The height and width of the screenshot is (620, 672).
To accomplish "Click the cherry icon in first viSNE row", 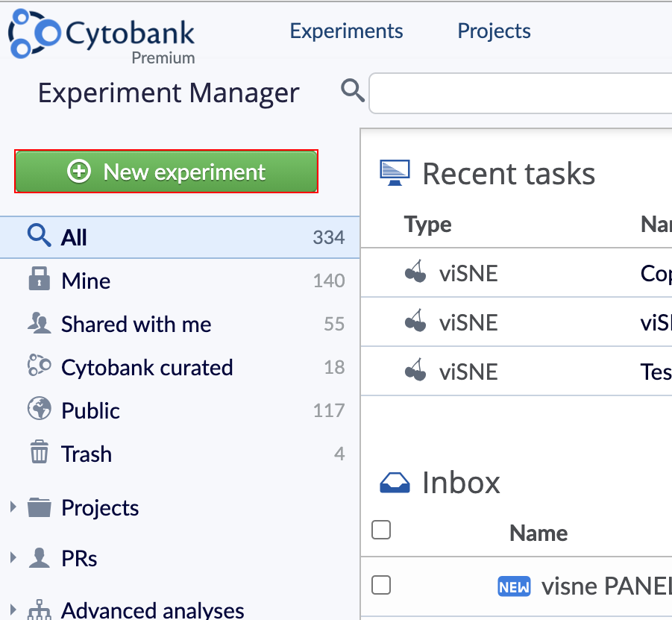I will [415, 271].
